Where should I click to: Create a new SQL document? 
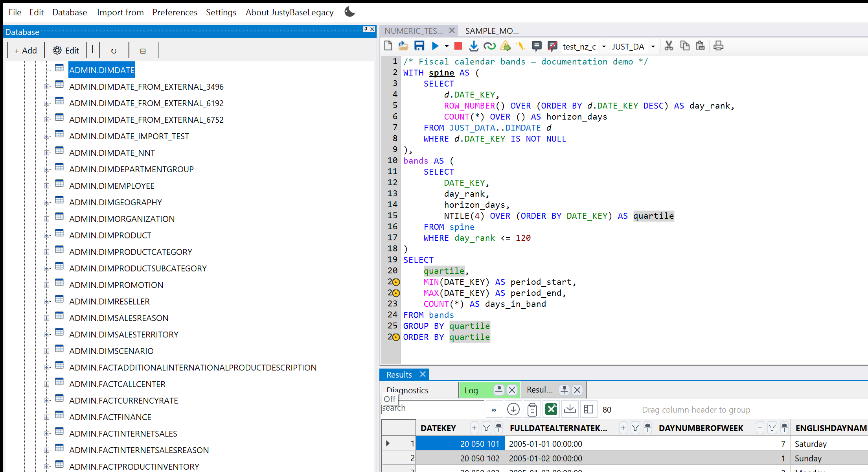pos(388,46)
